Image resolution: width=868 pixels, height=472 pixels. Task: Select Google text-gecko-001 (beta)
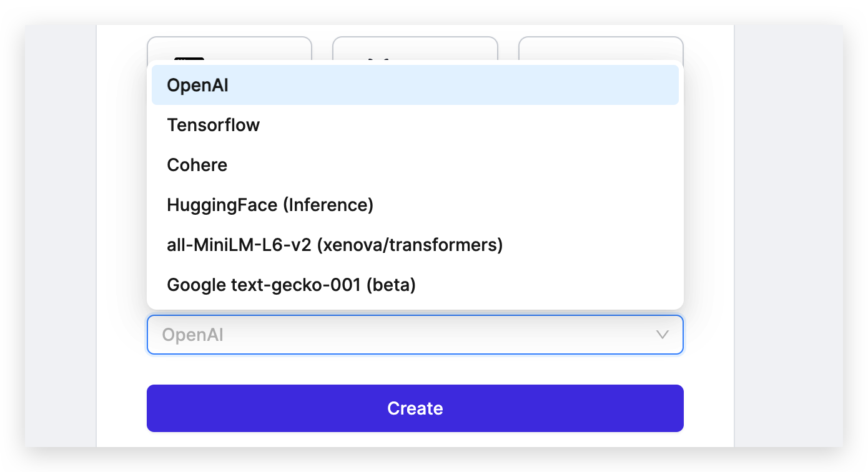pos(415,285)
